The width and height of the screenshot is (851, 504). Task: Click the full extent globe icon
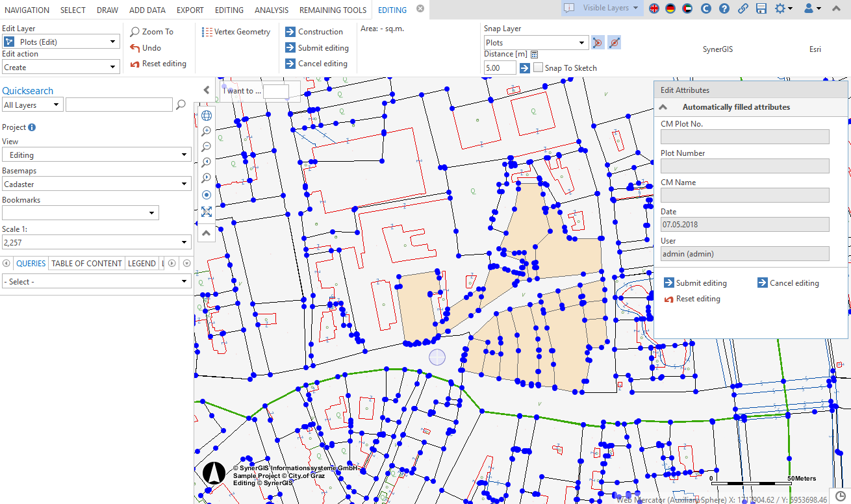pyautogui.click(x=207, y=116)
